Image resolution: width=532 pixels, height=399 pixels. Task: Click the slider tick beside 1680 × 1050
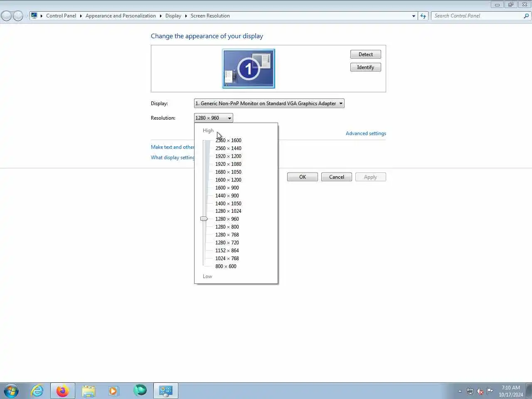[x=210, y=172]
